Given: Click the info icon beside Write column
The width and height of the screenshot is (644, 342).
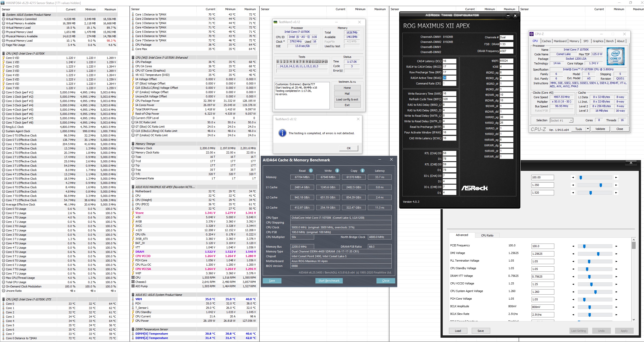Looking at the screenshot, I should click(337, 170).
